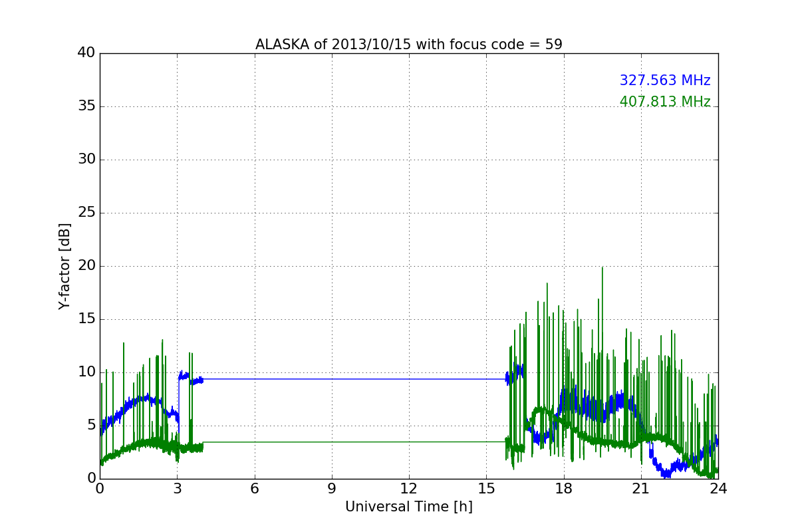Click the y-axis tick label '25'
The image size is (798, 532).
87,213
